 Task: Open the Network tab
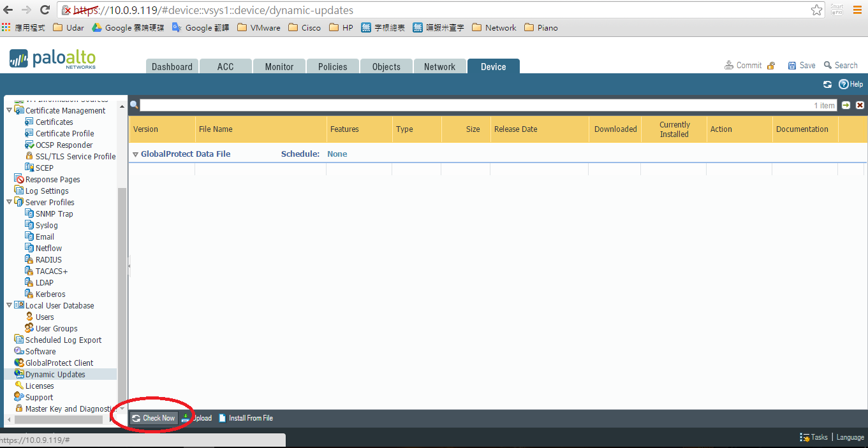(439, 66)
